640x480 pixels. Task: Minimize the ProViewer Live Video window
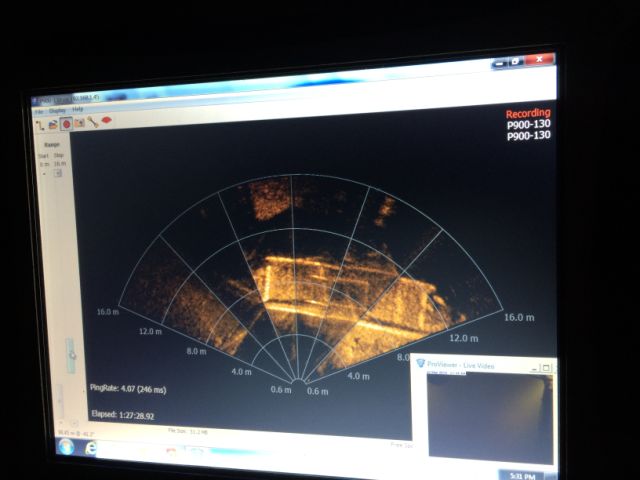[535, 368]
